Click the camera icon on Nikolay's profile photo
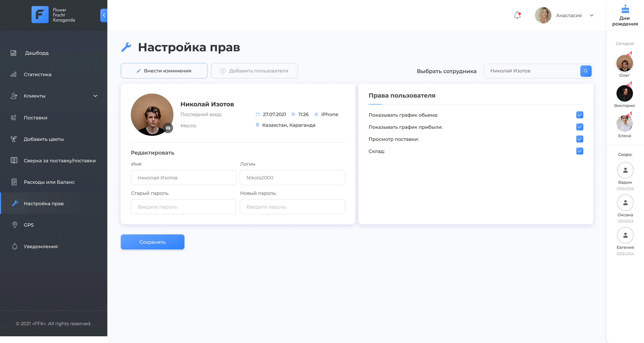644x343 pixels. coord(168,128)
